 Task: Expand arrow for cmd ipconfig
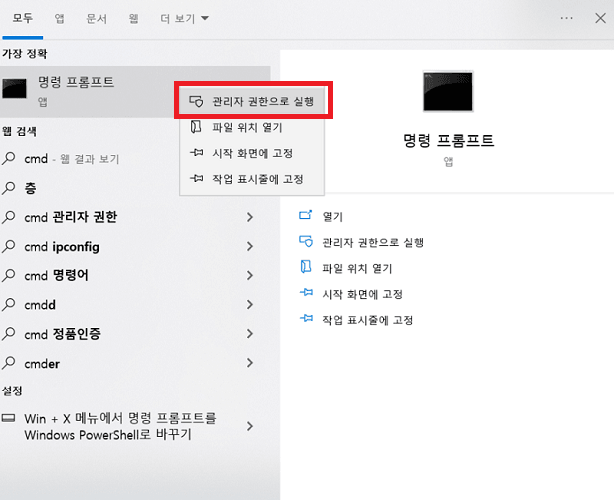pyautogui.click(x=250, y=246)
